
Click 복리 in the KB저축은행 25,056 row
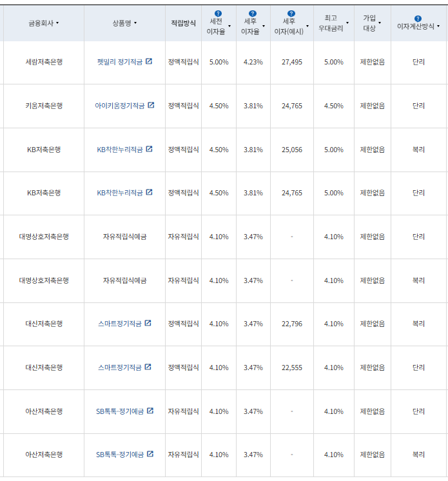pos(418,150)
